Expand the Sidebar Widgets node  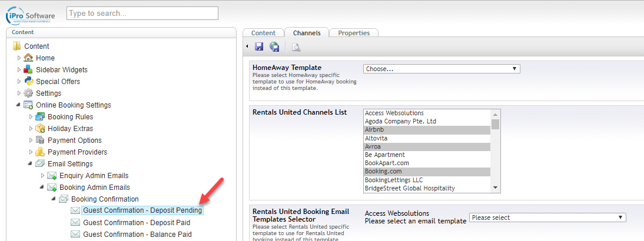pyautogui.click(x=19, y=70)
